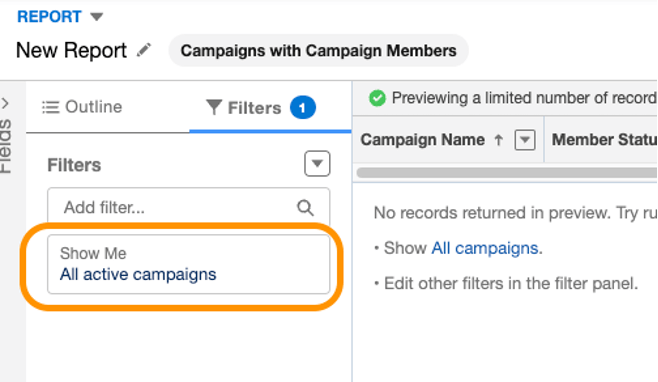Screen dimensions: 658x382
Task: Click the Campaigns with Campaign Members pill
Action: click(x=319, y=51)
